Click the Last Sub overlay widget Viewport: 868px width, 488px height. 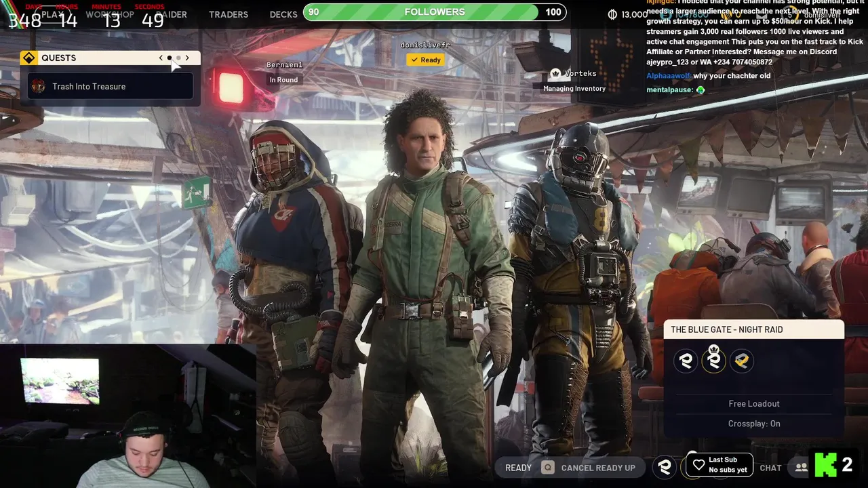tap(719, 465)
